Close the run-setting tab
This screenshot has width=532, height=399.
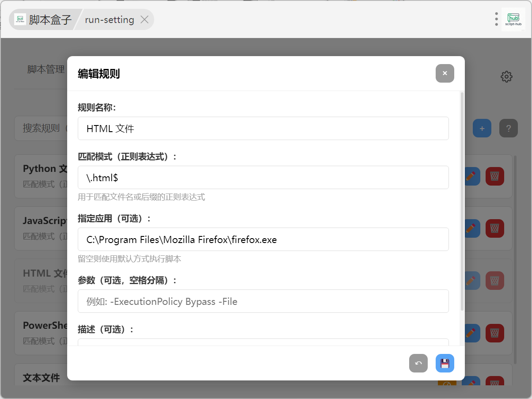click(x=144, y=20)
